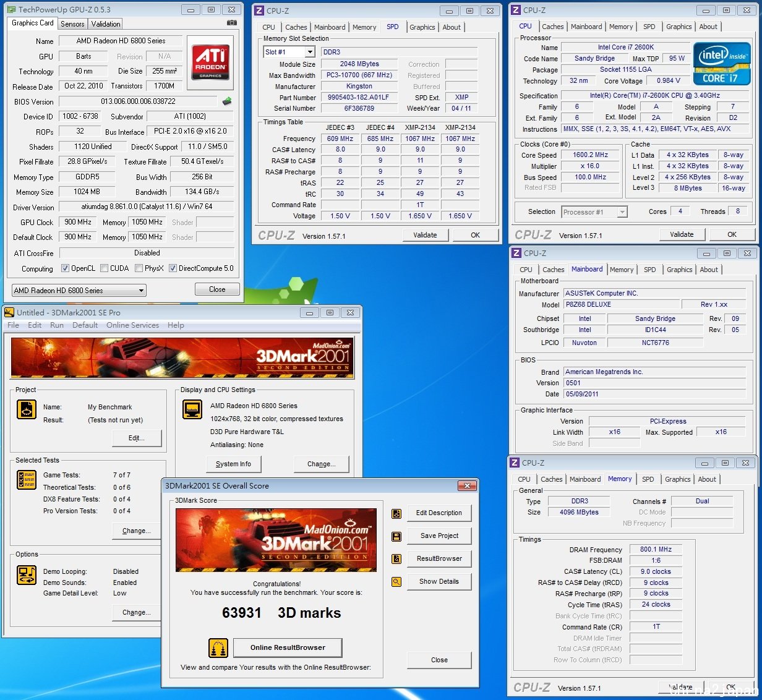The width and height of the screenshot is (762, 700).
Task: Click the Selected Tests checklist icon
Action: pyautogui.click(x=27, y=480)
